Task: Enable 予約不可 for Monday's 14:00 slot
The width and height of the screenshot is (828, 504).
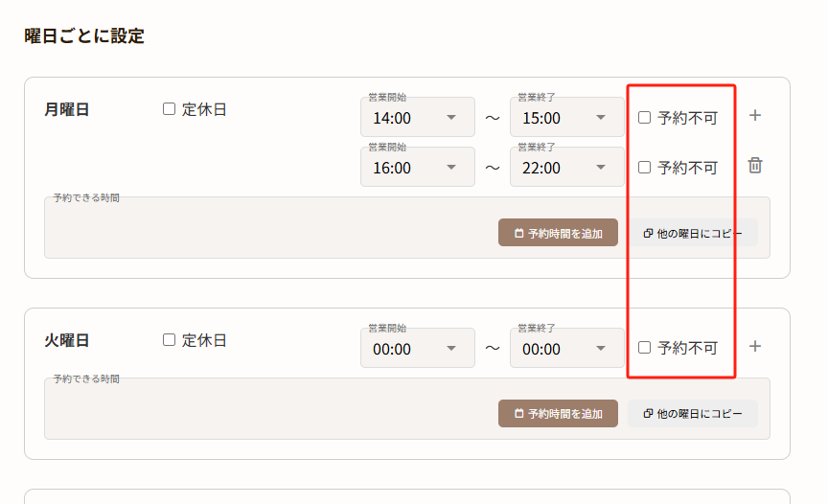Action: click(x=645, y=117)
